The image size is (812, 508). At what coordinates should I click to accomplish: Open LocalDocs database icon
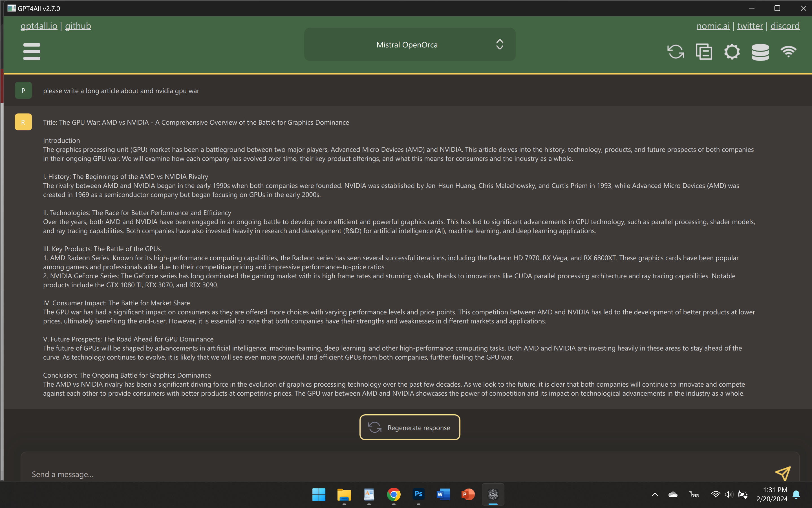point(760,52)
